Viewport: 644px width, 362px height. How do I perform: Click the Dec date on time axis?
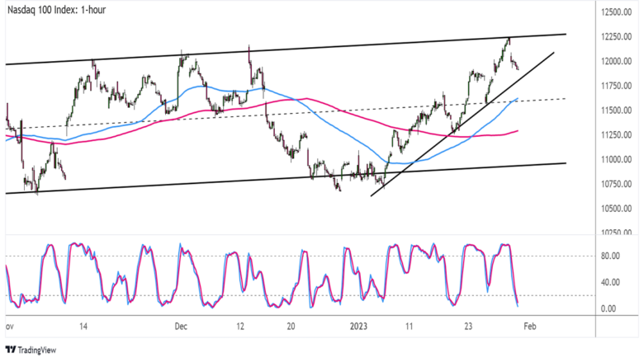tap(182, 326)
